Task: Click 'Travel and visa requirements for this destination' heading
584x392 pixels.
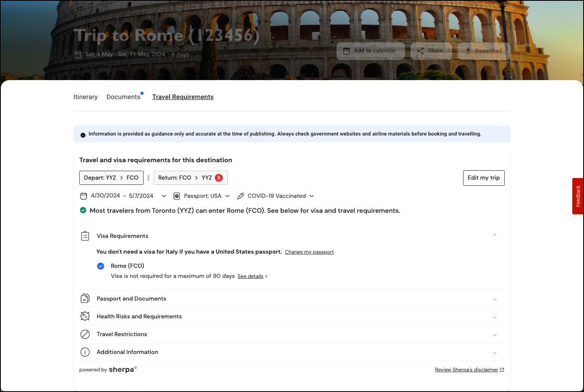Action: (156, 160)
